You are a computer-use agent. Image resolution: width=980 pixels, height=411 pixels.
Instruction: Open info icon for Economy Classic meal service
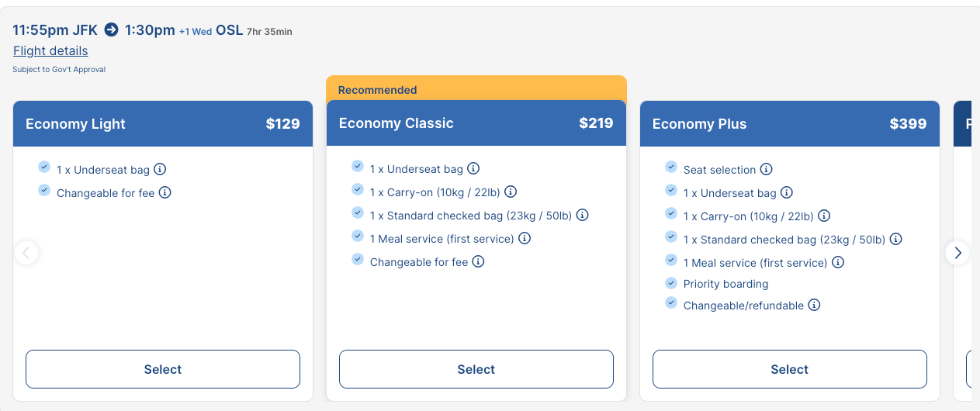click(525, 238)
